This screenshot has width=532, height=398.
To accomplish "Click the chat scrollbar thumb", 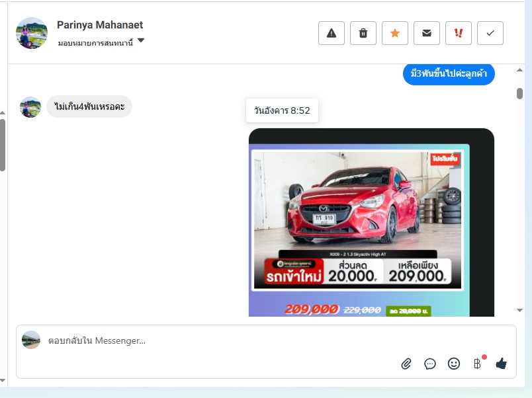I will click(x=519, y=93).
